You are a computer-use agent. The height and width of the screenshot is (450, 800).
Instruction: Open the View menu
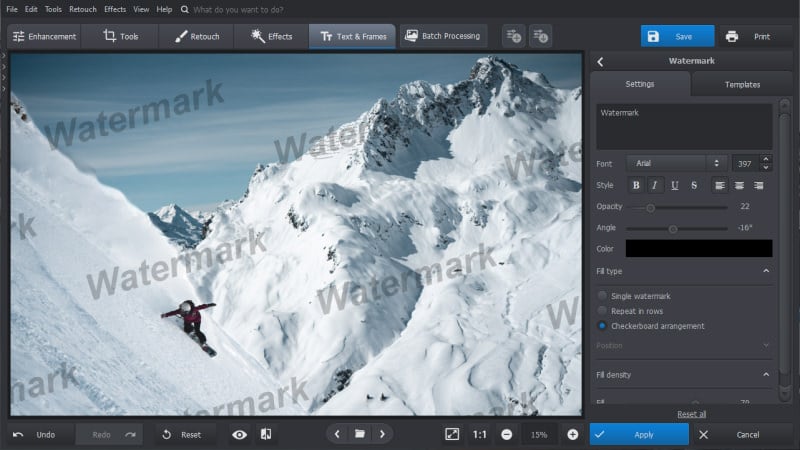[141, 9]
